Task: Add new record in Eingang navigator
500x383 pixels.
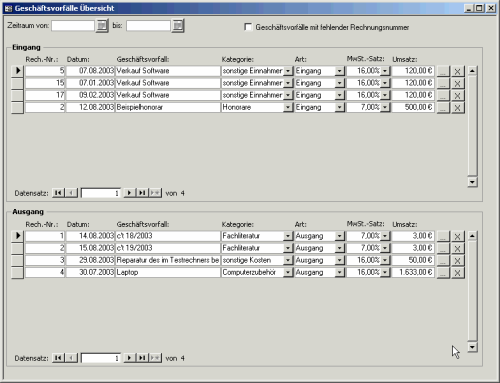Action: pyautogui.click(x=155, y=193)
